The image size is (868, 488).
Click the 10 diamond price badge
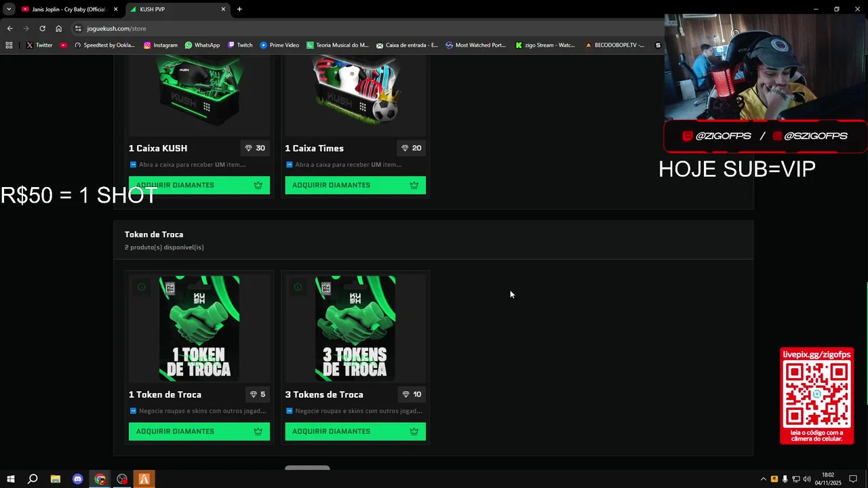tap(412, 394)
